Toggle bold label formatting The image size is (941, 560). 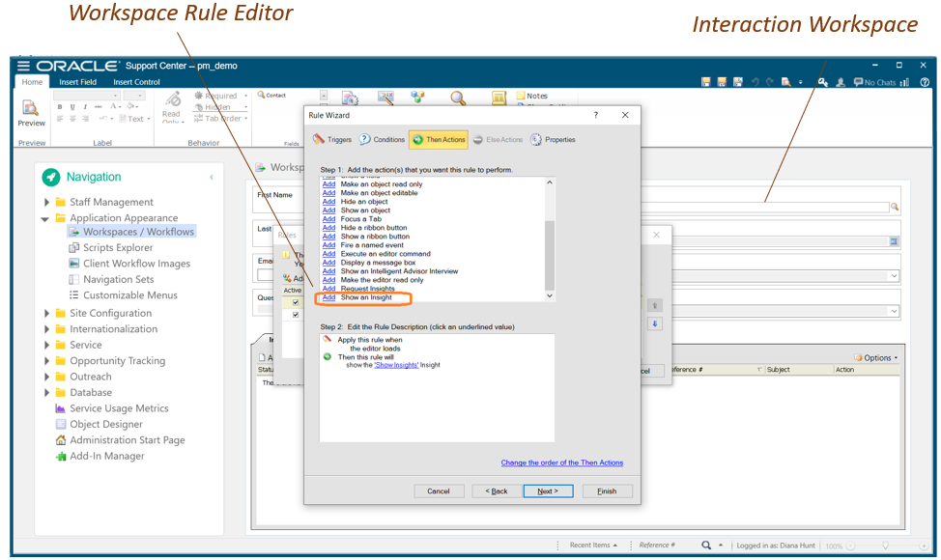59,107
